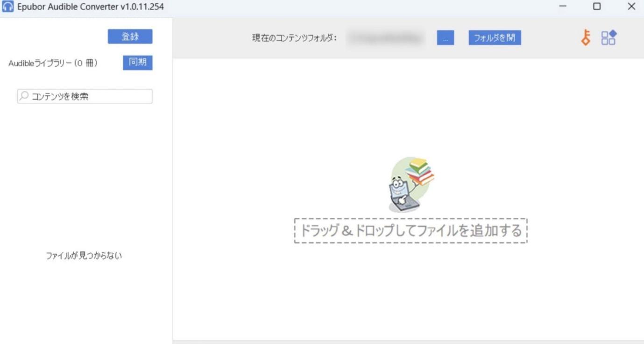Click the 登録 button
Image resolution: width=644 pixels, height=344 pixels.
(x=130, y=37)
